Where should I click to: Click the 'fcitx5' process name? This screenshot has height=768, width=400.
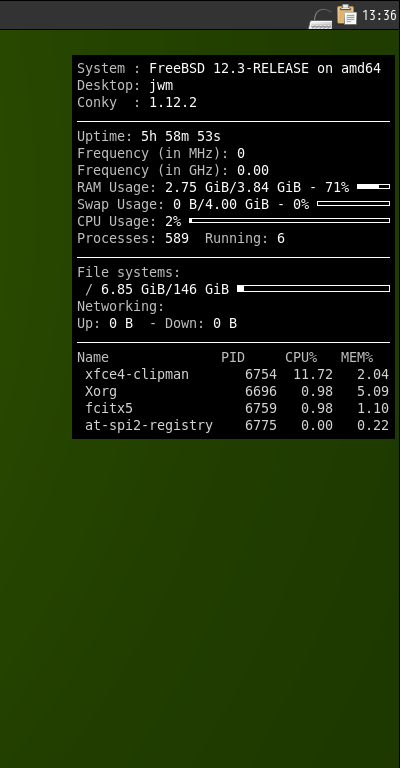109,408
